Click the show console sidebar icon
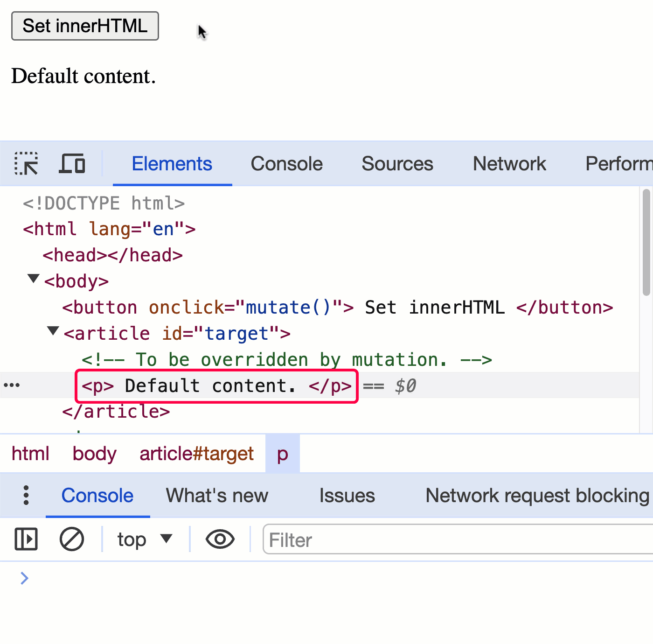The height and width of the screenshot is (644, 653). [x=26, y=539]
